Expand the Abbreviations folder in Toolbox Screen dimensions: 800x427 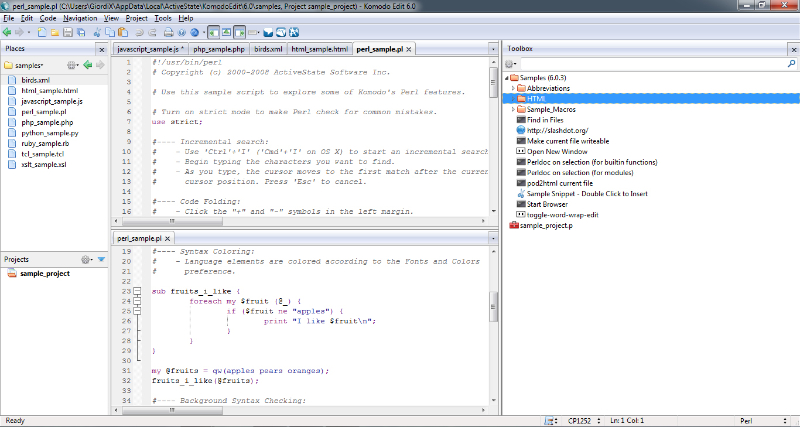pos(513,87)
